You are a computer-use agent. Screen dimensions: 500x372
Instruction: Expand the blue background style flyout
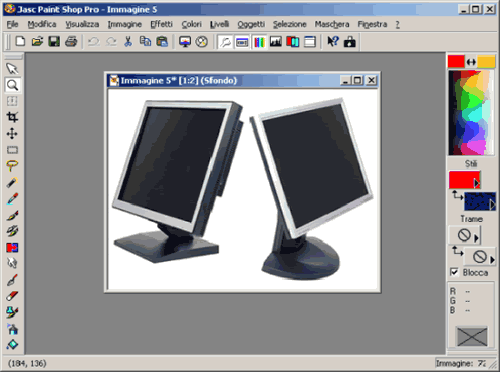pos(492,204)
